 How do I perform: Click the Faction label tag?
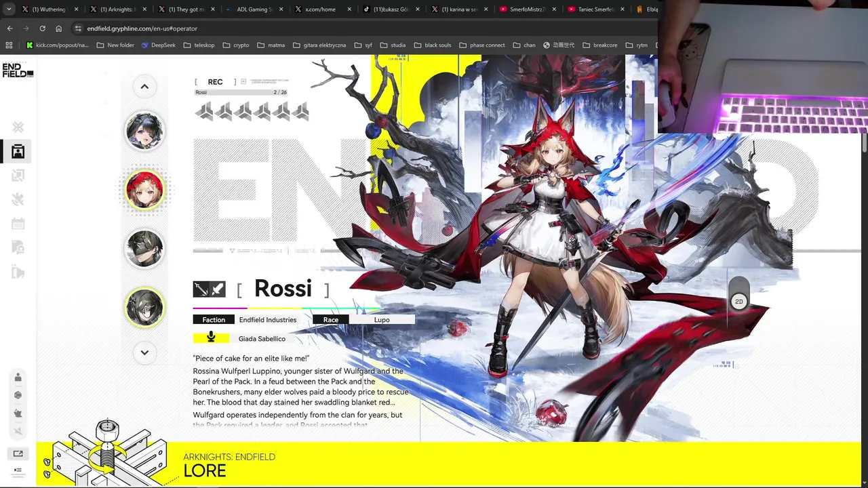(x=214, y=320)
